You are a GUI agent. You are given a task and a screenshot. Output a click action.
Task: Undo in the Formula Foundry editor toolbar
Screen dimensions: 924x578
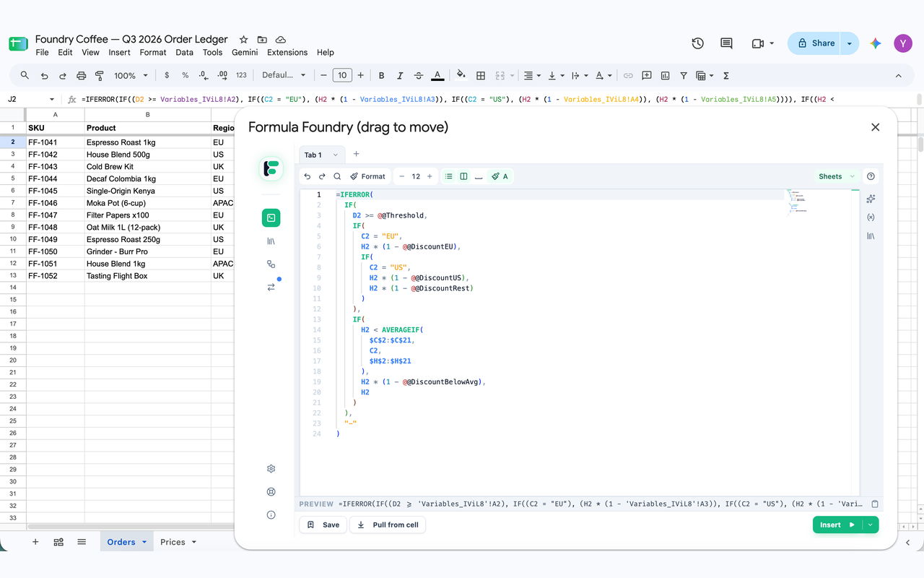coord(308,176)
